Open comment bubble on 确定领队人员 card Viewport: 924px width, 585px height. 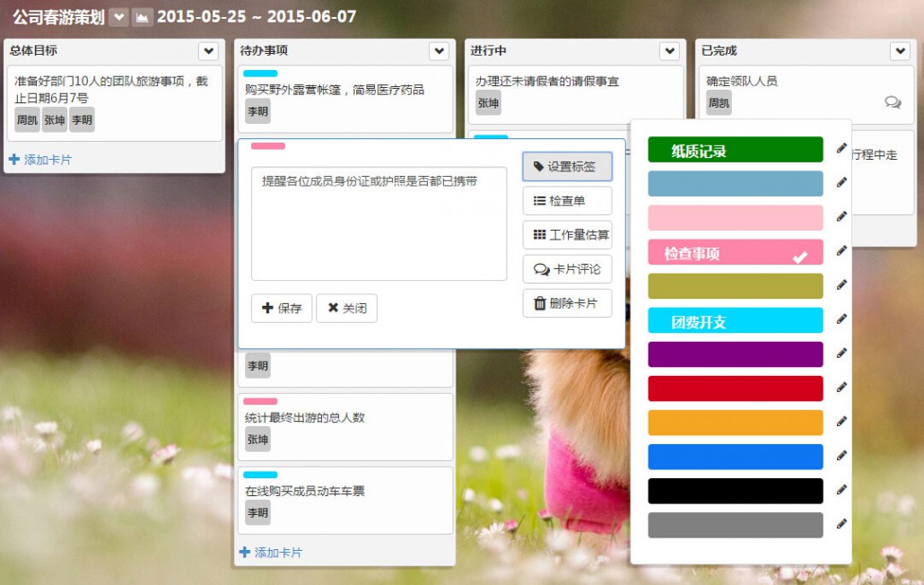893,103
